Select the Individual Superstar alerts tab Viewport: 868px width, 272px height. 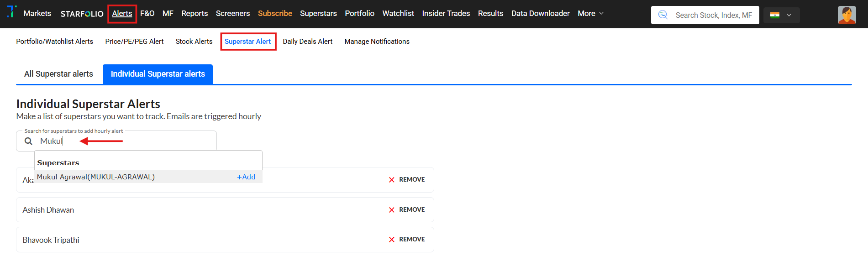pos(158,74)
